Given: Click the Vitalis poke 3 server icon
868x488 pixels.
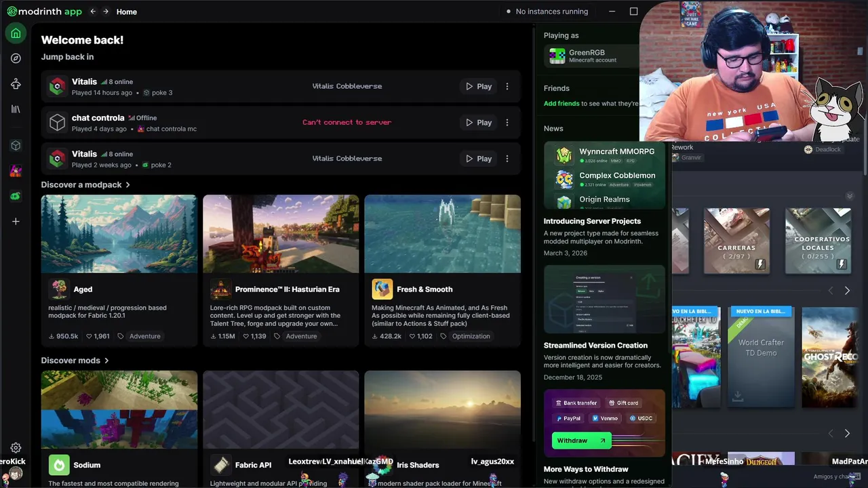Looking at the screenshot, I should (57, 86).
